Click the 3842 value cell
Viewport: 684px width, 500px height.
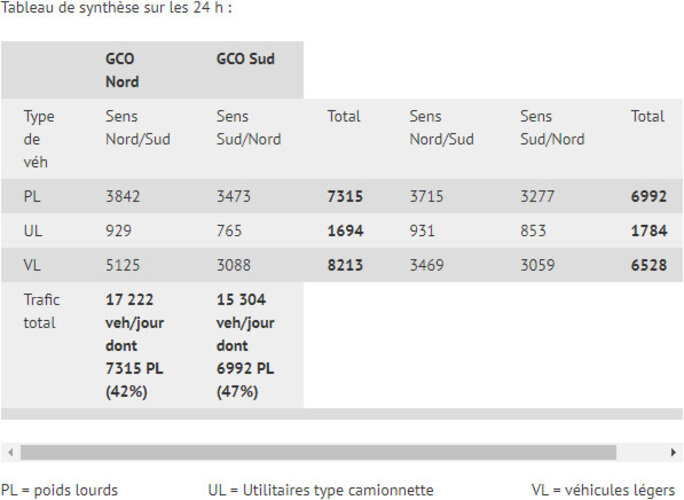[x=123, y=197]
